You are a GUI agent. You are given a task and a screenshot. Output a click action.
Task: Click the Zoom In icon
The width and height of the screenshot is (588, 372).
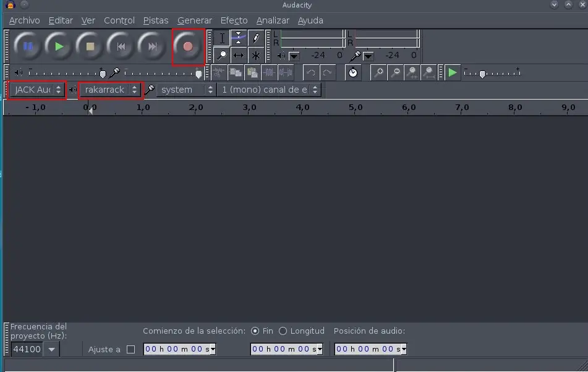click(x=379, y=73)
